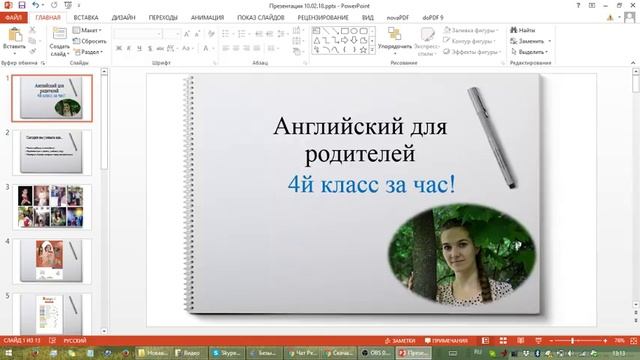Select slide 3 thumbnail with photo collage

click(x=52, y=207)
